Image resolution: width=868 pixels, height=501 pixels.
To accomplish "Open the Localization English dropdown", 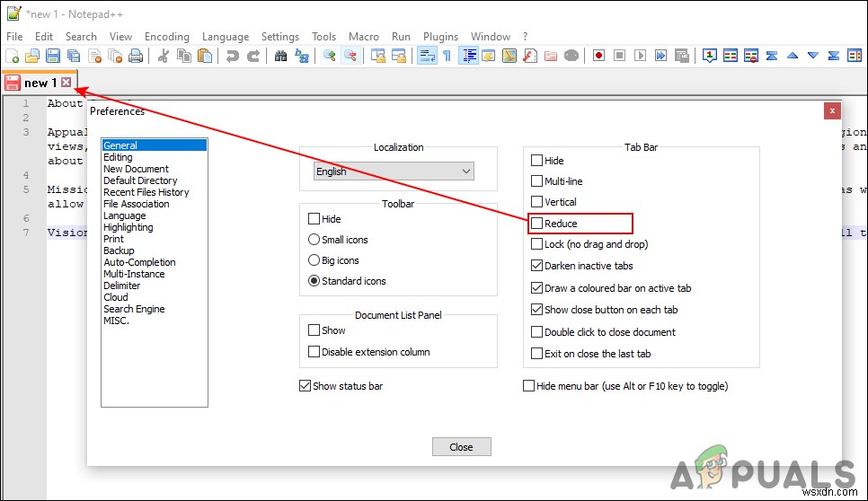I will click(394, 171).
